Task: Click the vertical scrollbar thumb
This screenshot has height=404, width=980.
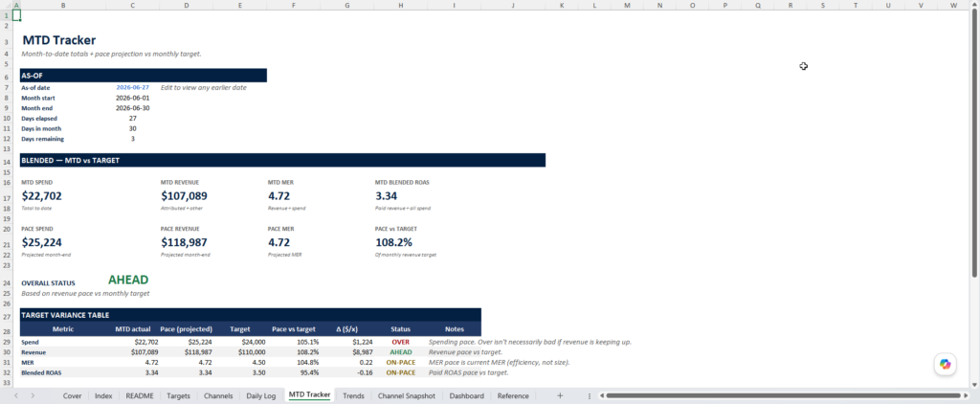Action: 974,144
